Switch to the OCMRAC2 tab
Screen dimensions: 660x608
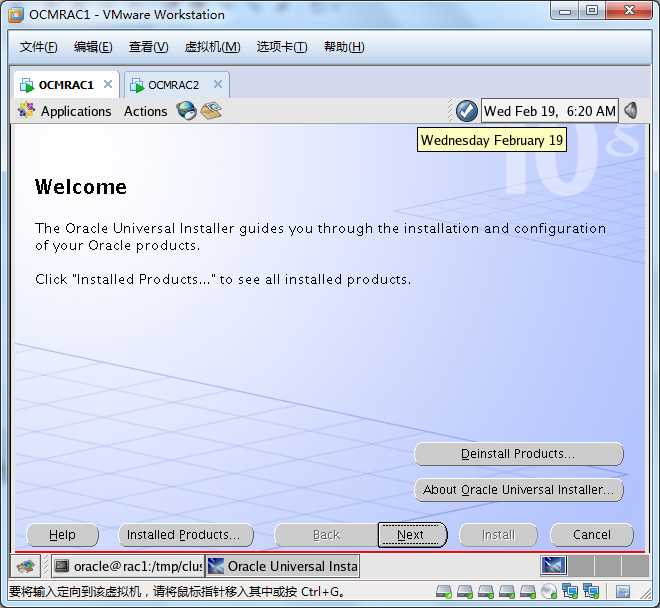tap(177, 85)
